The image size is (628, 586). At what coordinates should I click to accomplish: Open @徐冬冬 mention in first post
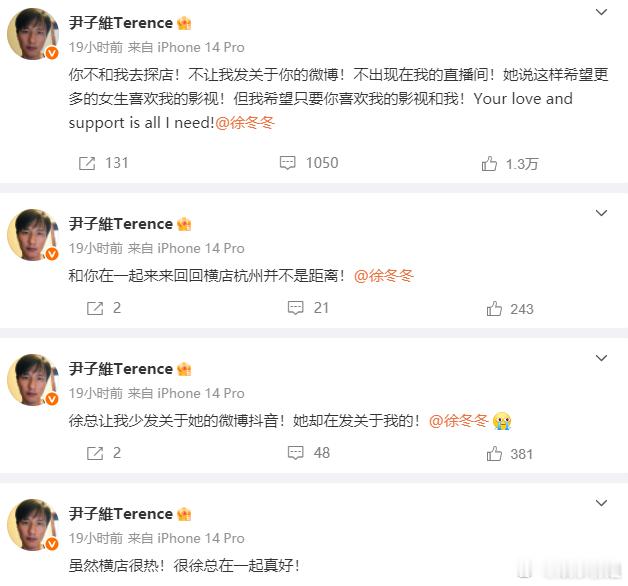pos(245,123)
